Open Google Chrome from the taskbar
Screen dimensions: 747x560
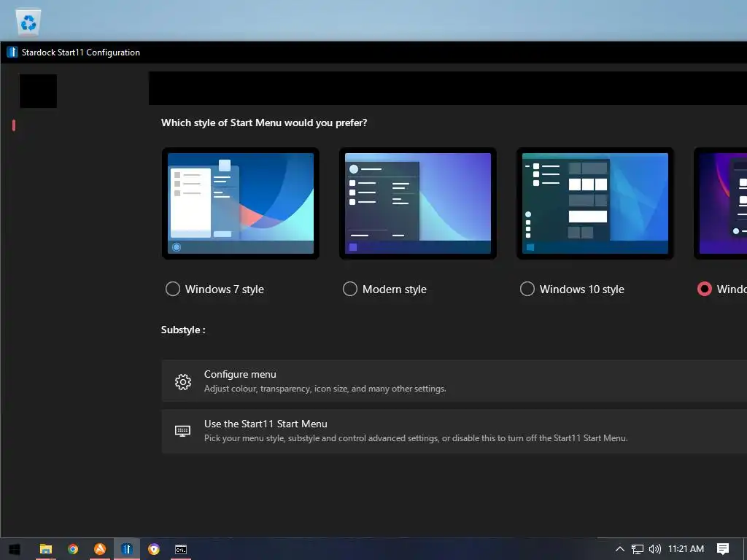click(x=73, y=549)
